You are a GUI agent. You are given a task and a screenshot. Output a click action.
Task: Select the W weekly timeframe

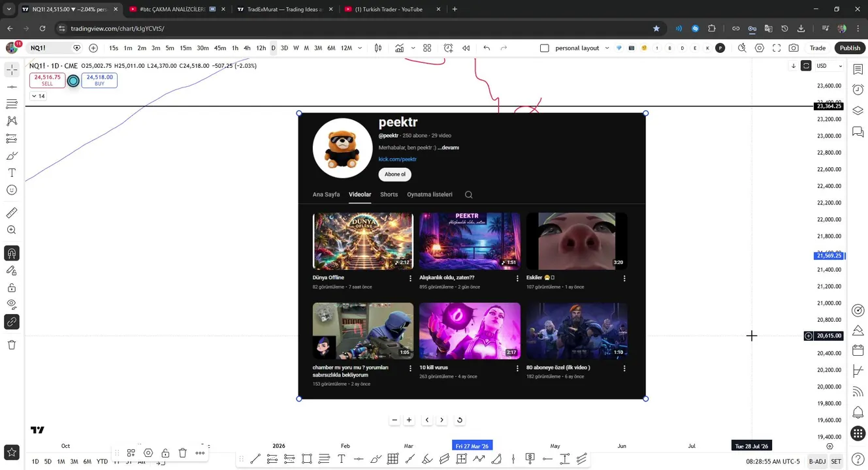coord(296,48)
